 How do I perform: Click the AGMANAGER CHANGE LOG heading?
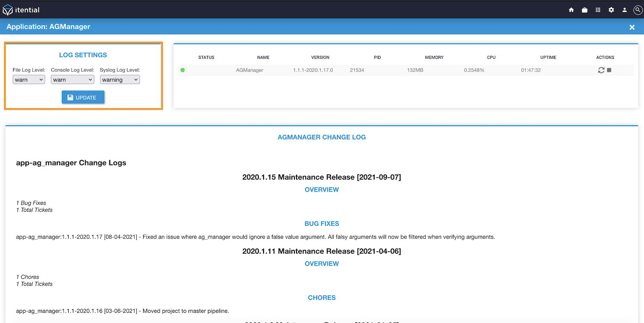tap(322, 137)
